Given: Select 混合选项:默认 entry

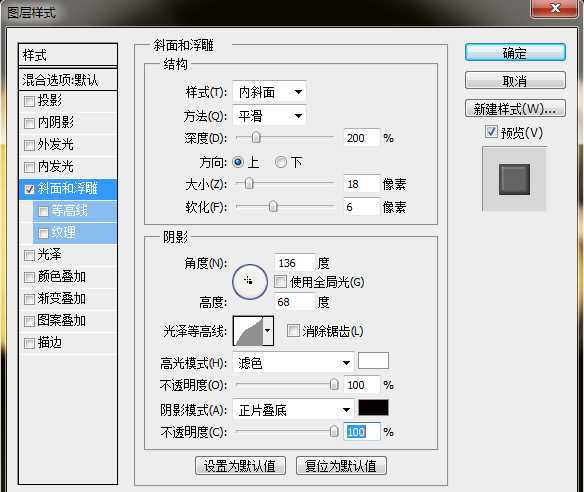Looking at the screenshot, I should [68, 80].
